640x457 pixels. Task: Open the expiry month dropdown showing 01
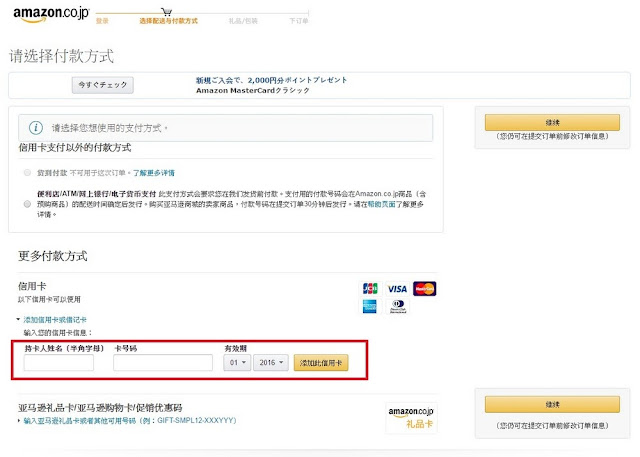[237, 362]
